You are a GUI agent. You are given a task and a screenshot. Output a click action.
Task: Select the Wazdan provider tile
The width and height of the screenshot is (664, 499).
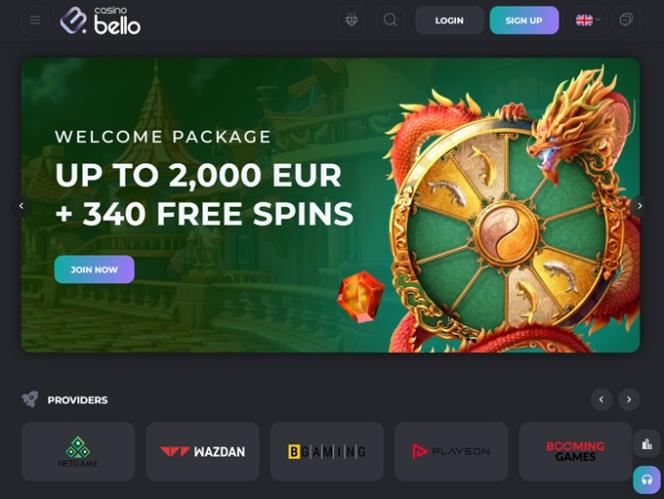tap(202, 452)
